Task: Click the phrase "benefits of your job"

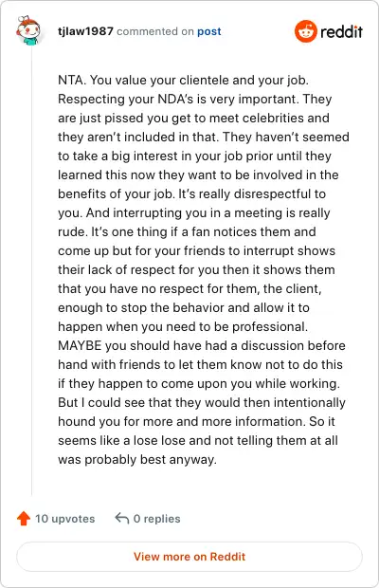Action: 116,194
